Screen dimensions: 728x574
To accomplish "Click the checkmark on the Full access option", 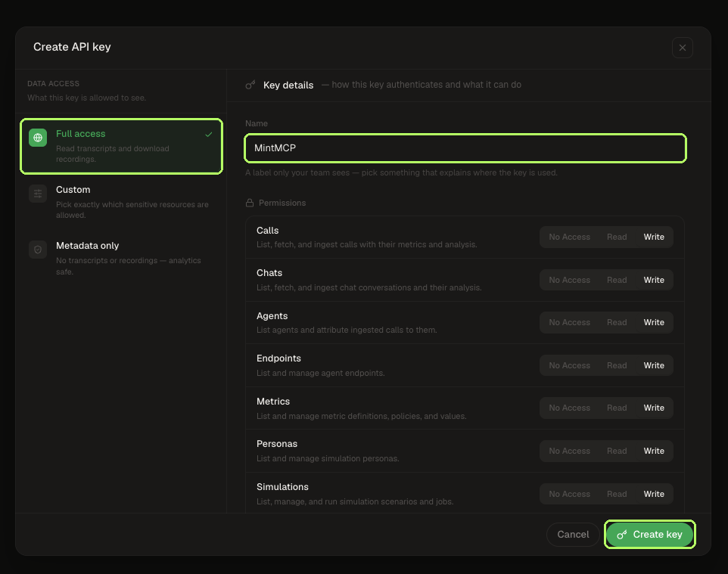I will pyautogui.click(x=208, y=135).
